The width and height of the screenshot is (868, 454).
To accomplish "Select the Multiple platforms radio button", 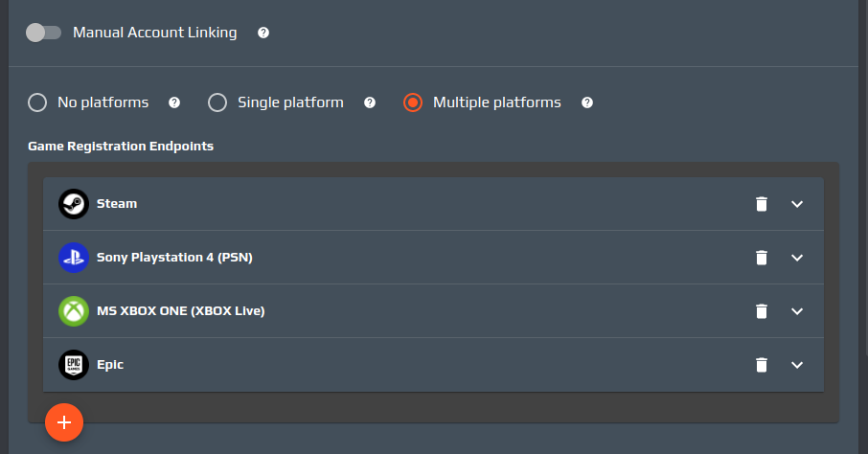I will [412, 102].
